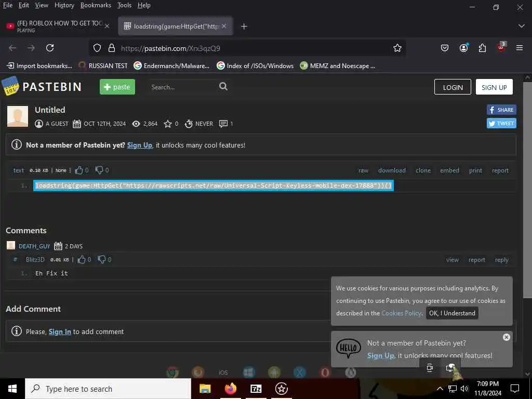The width and height of the screenshot is (532, 399).
Task: Bookmark this page with the star icon
Action: 397,48
